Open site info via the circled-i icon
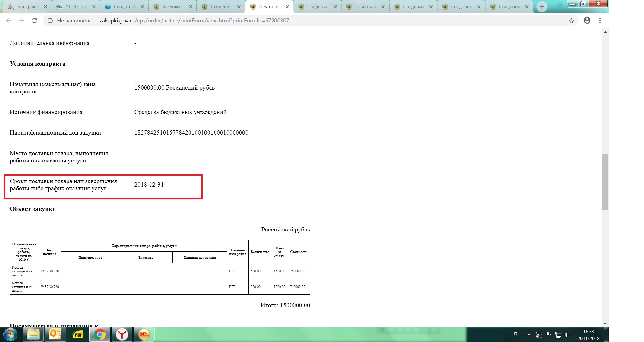This screenshot has height=342, width=644. click(x=50, y=21)
